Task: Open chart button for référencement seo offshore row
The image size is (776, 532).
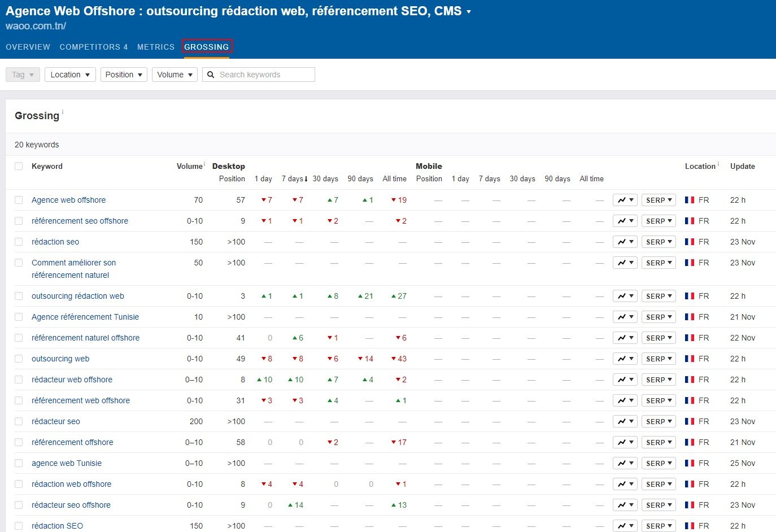Action: [x=625, y=221]
